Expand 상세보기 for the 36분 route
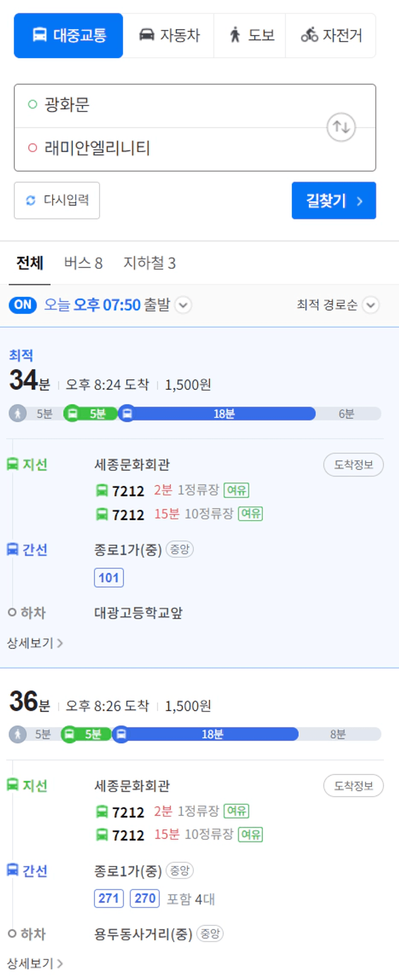Image resolution: width=399 pixels, height=980 pixels. coord(35,964)
